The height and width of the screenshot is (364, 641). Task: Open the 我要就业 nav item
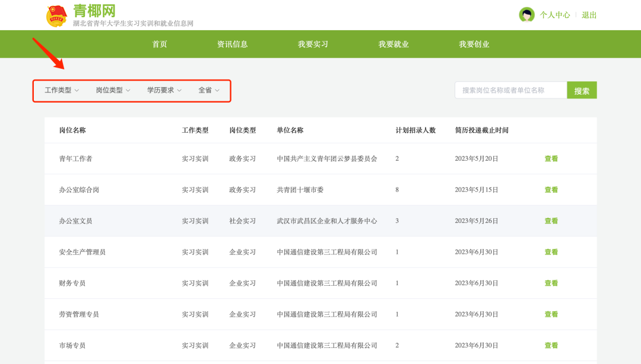394,44
